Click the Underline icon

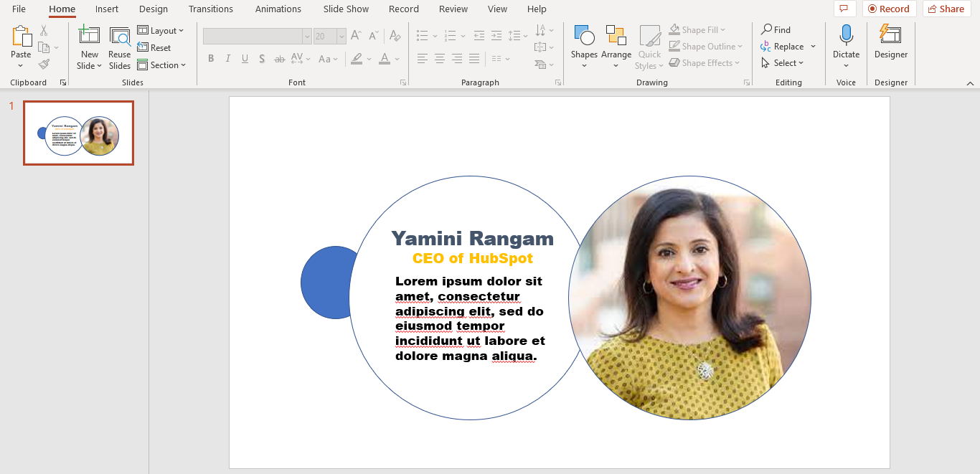click(245, 59)
